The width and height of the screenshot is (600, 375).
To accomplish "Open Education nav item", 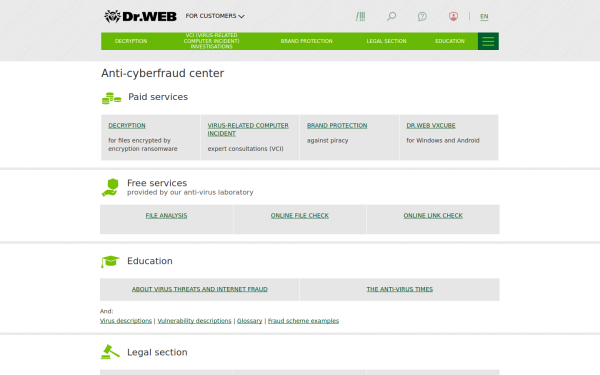I will [x=450, y=41].
